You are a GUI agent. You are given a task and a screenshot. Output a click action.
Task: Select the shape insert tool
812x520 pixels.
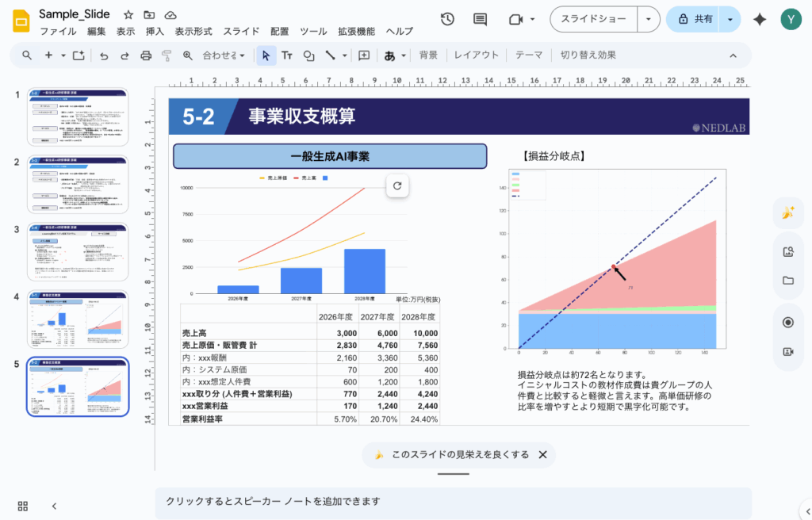(x=308, y=55)
